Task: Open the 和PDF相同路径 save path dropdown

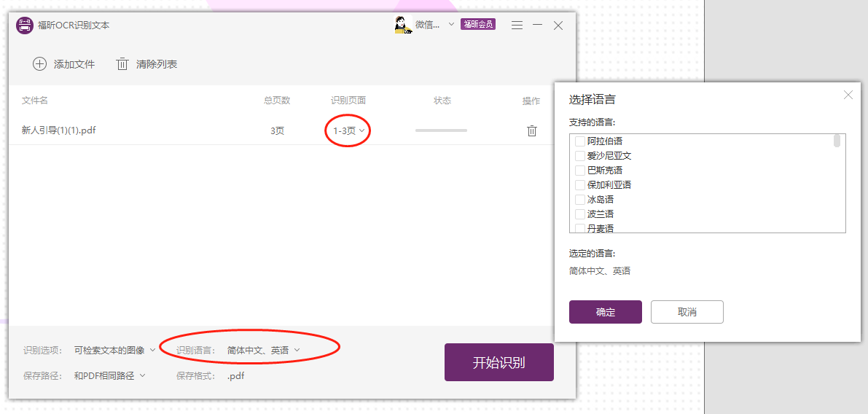Action: (x=109, y=376)
